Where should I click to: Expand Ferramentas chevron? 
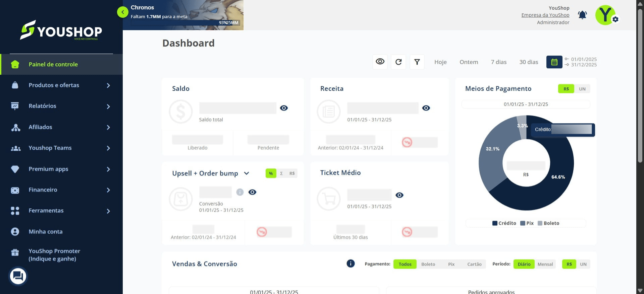pyautogui.click(x=108, y=211)
